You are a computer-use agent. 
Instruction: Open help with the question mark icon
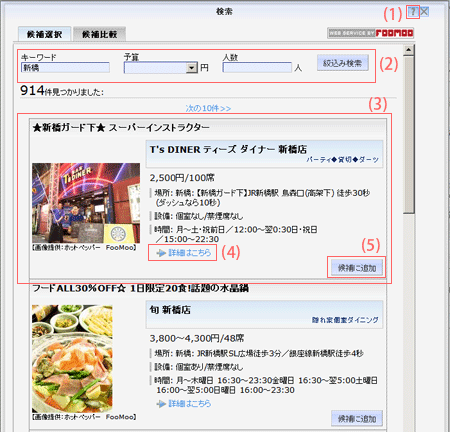[x=413, y=12]
